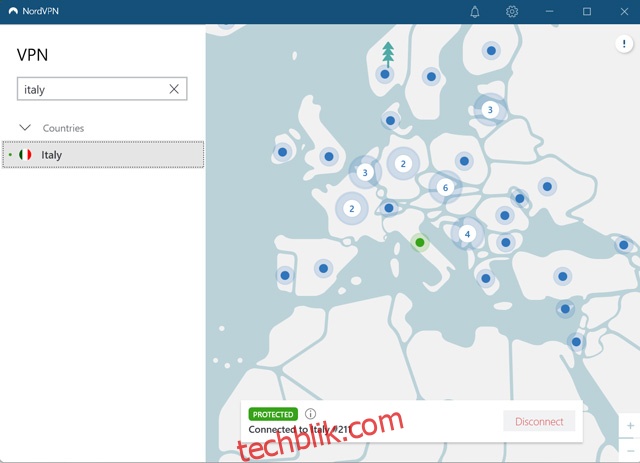
Task: Select the green Italy server marker
Action: pos(420,243)
